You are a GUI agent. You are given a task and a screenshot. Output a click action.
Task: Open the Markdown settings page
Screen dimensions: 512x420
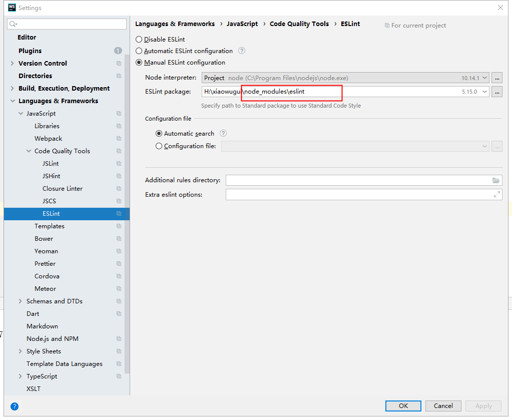[x=42, y=326]
